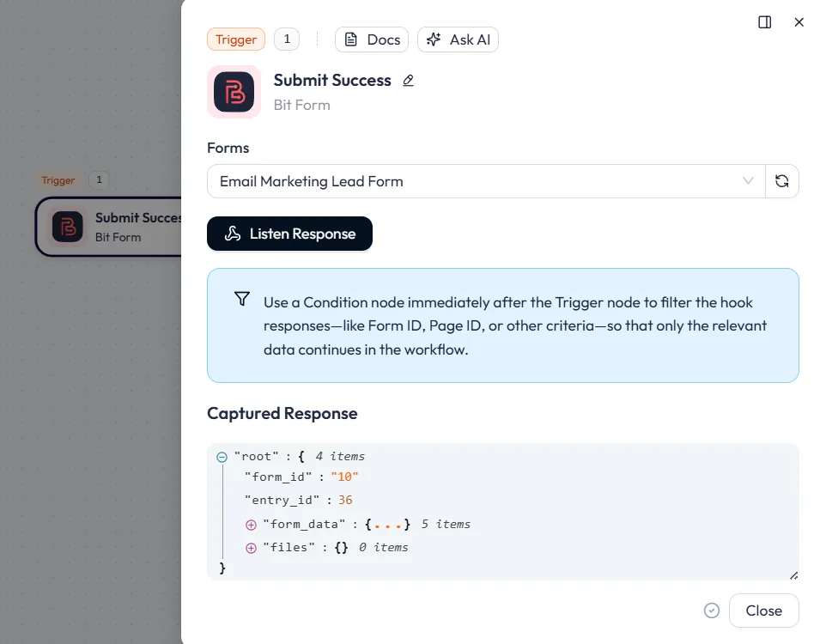Select the "10" form_id value

(x=344, y=477)
